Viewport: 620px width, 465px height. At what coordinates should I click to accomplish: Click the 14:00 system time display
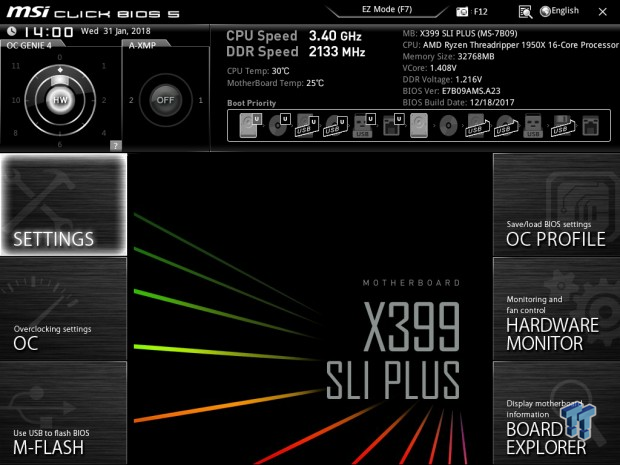tap(48, 32)
